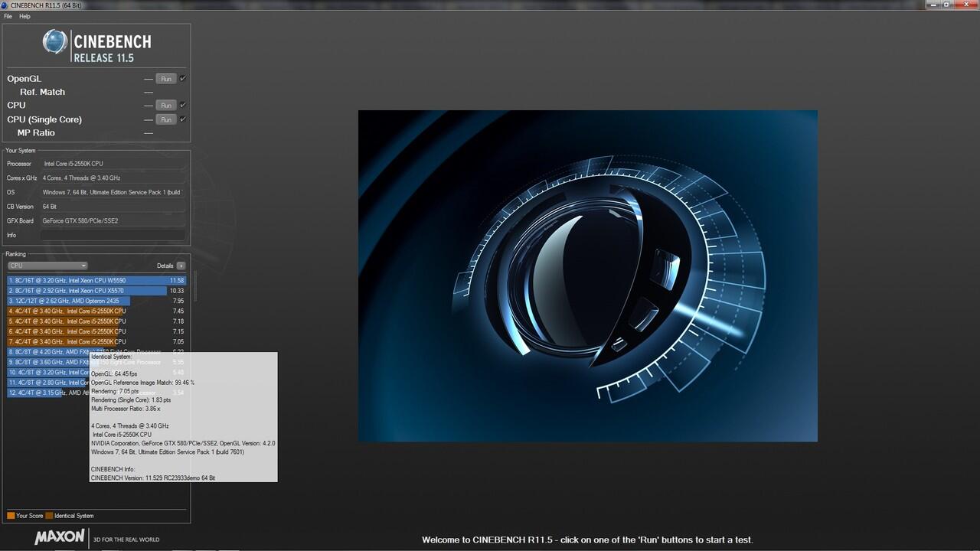This screenshot has width=980, height=551.
Task: Select ranking row 7 scoring 7.05
Action: [96, 341]
